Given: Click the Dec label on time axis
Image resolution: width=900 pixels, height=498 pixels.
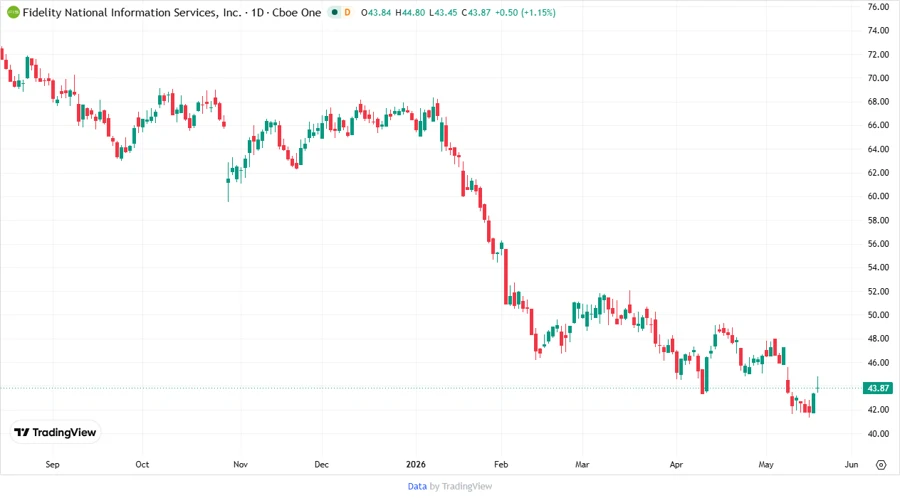Looking at the screenshot, I should click(321, 464).
